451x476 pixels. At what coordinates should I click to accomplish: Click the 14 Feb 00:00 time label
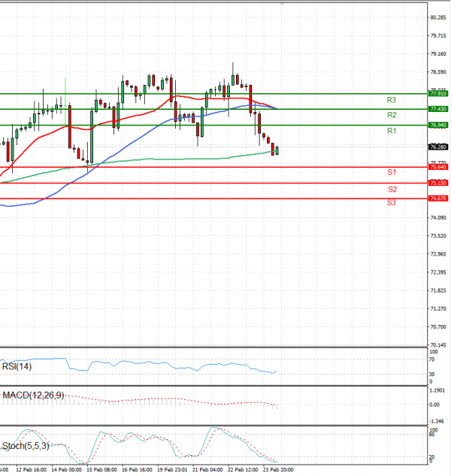66,470
